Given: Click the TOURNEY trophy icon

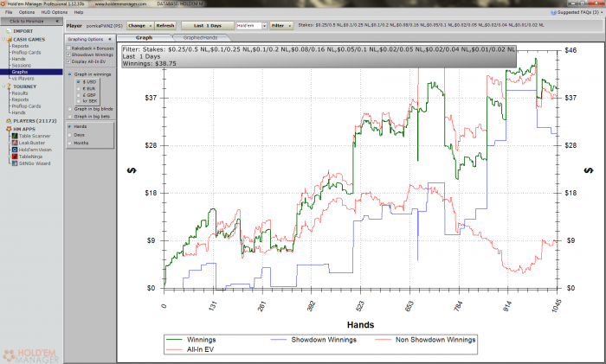Looking at the screenshot, I should (x=9, y=86).
